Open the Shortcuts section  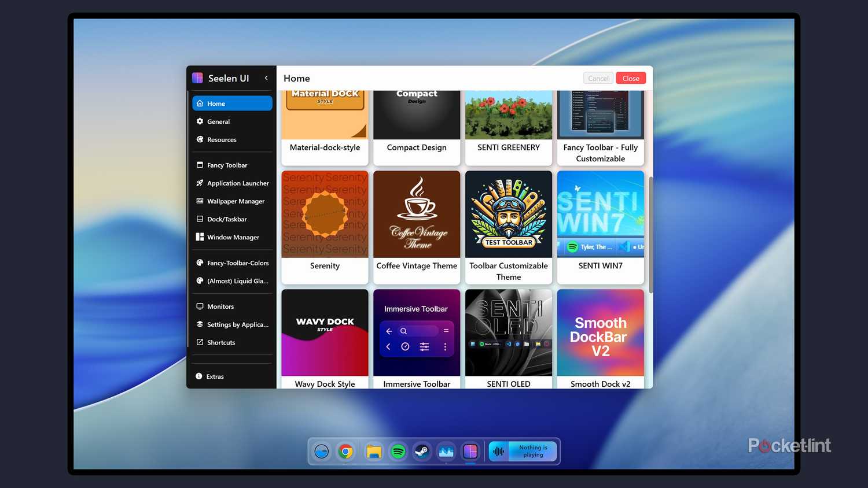pos(232,342)
